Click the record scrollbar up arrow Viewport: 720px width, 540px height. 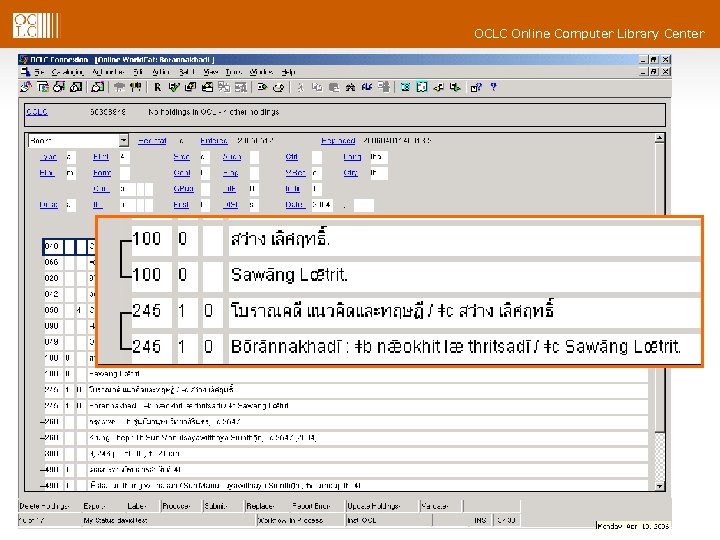659,138
